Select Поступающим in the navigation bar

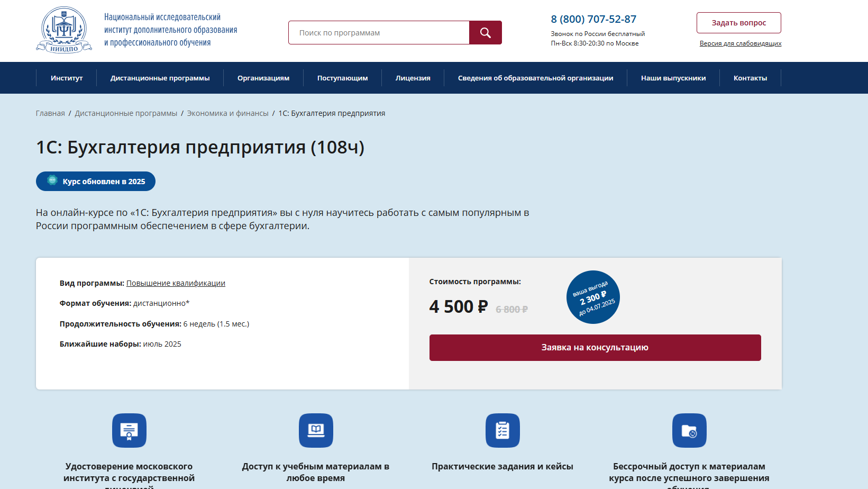coord(342,78)
